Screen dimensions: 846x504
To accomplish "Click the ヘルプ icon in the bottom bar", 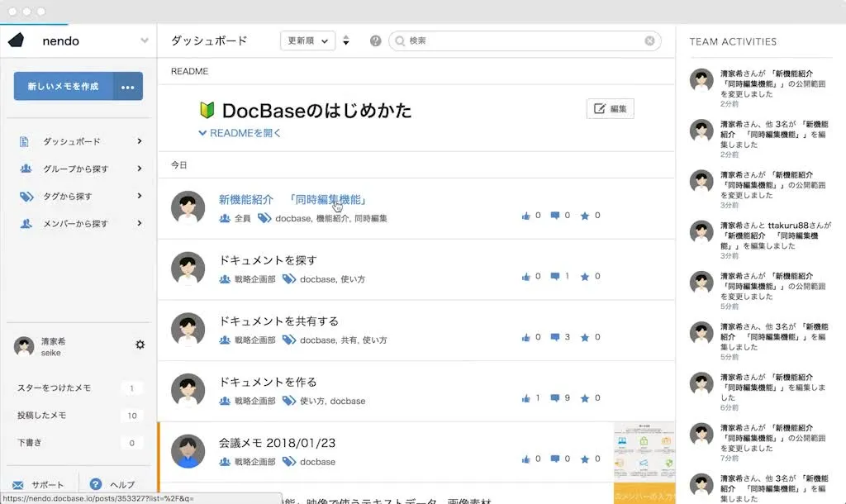I will tap(96, 484).
